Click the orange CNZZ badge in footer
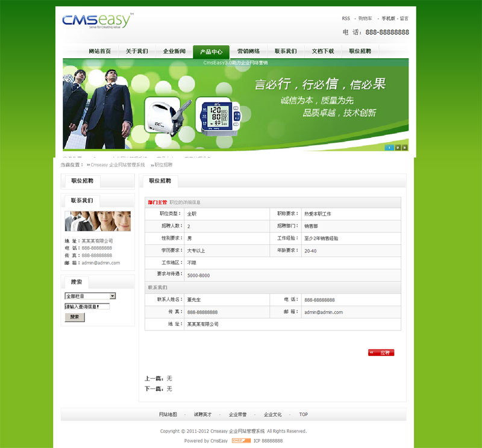Image resolution: width=482 pixels, height=448 pixels. (x=241, y=441)
